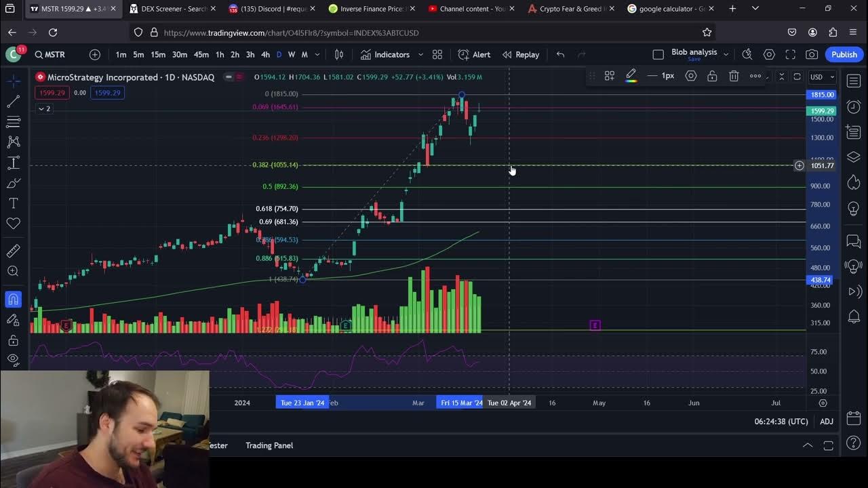868x488 pixels.
Task: Select the trend line drawing tool
Action: point(13,102)
